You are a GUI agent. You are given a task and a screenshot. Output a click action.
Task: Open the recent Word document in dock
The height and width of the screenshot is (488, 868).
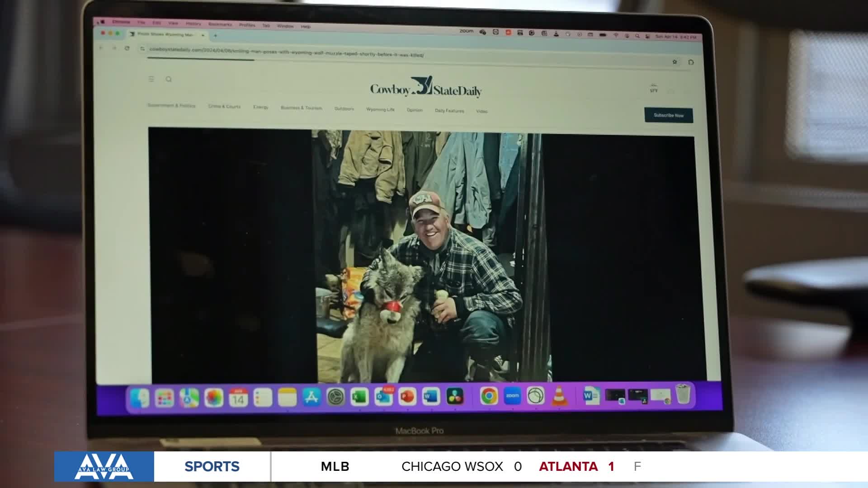[591, 395]
